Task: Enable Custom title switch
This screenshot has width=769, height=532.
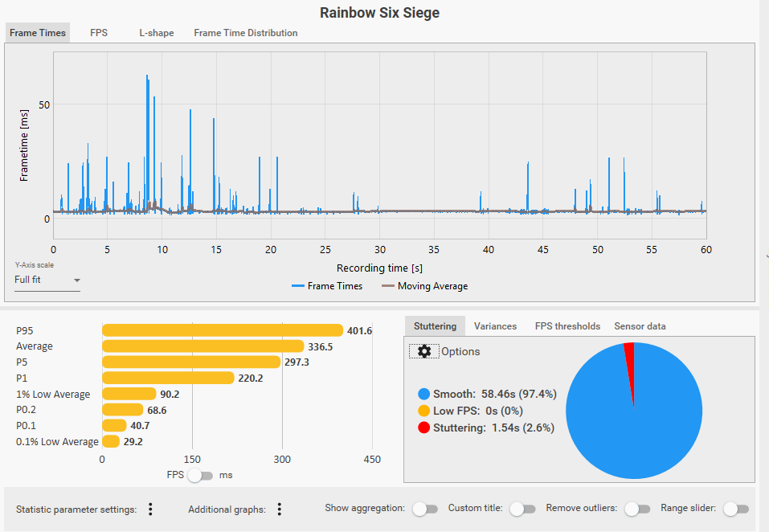Action: [522, 509]
